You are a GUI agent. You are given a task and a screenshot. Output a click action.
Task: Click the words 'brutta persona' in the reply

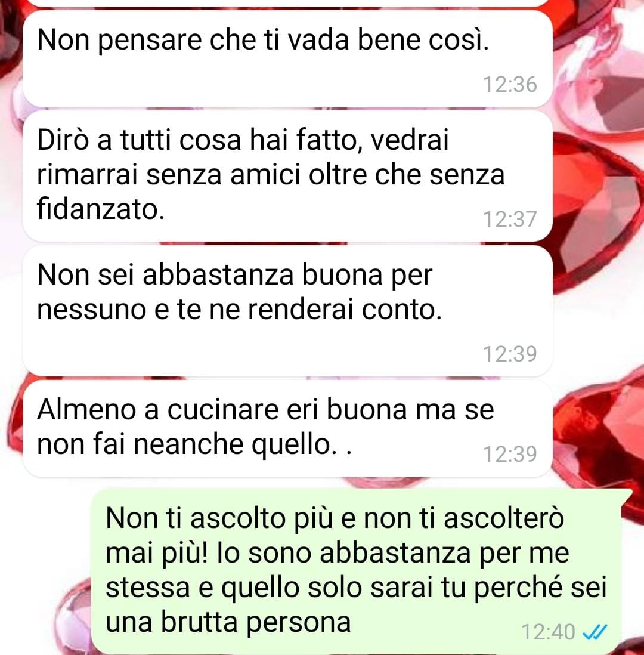tap(256, 623)
